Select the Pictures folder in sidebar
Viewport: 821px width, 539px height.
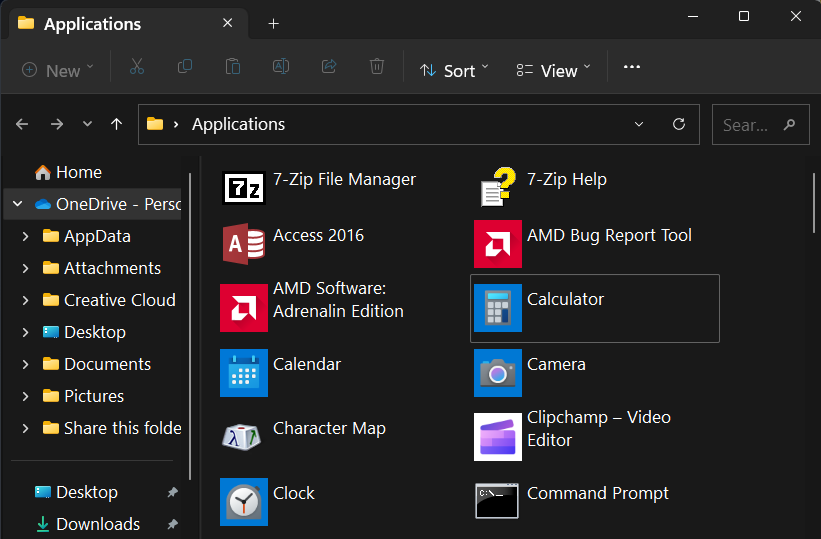(x=83, y=396)
